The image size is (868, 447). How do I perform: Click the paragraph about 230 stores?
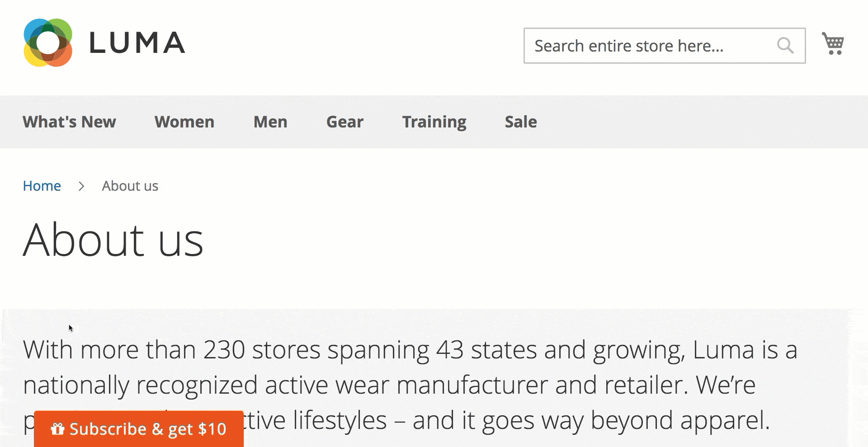click(410, 385)
